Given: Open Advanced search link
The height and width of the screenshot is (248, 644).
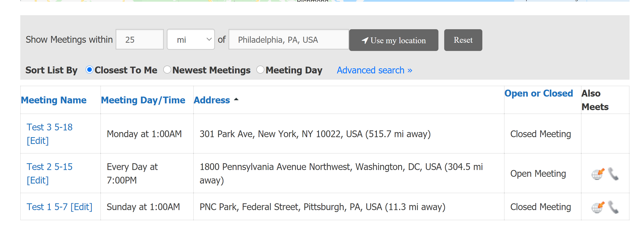Looking at the screenshot, I should click(374, 70).
